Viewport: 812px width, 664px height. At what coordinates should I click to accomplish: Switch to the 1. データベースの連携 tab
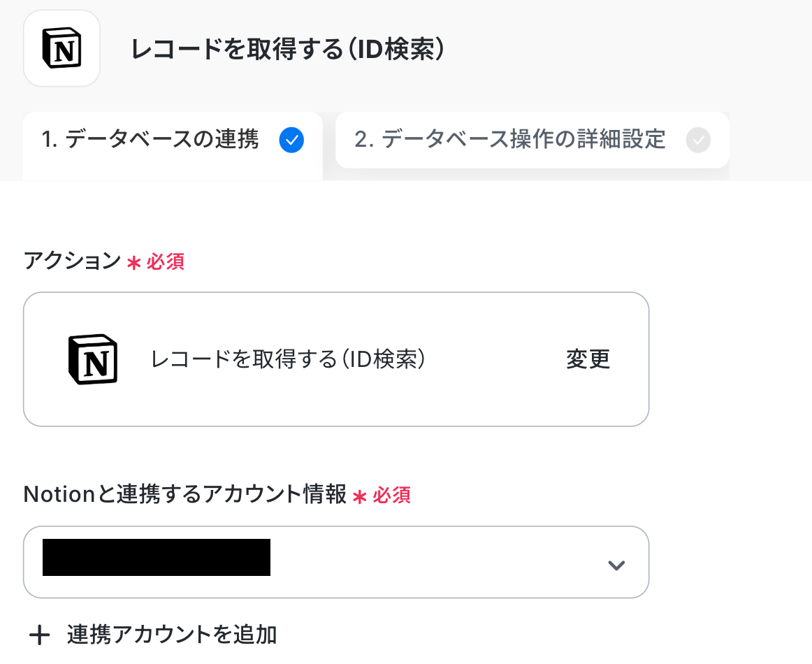[150, 140]
